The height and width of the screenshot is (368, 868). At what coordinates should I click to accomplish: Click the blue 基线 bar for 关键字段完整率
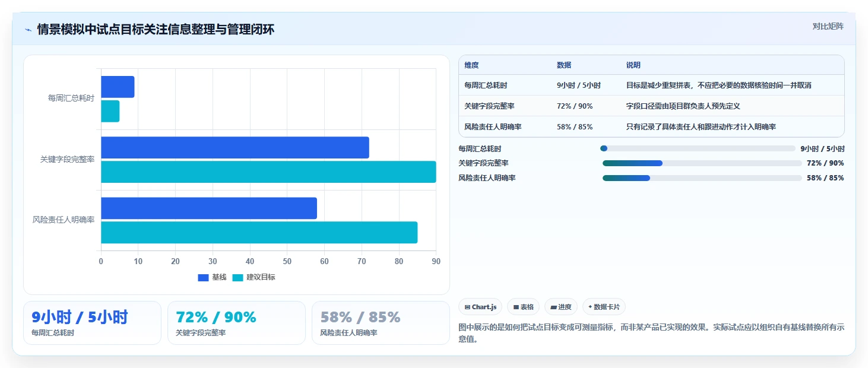[x=235, y=147]
